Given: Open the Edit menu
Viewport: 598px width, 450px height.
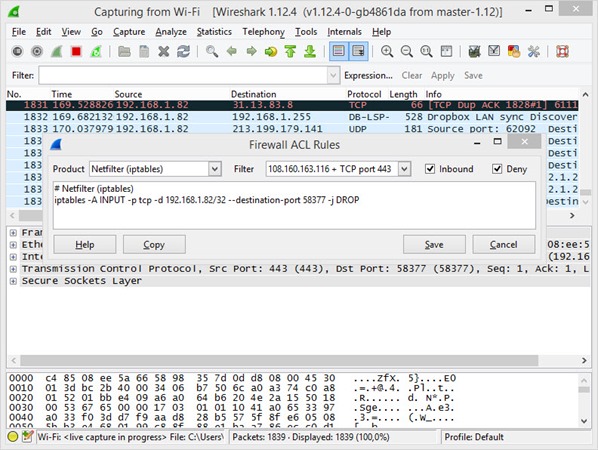Looking at the screenshot, I should pyautogui.click(x=43, y=32).
